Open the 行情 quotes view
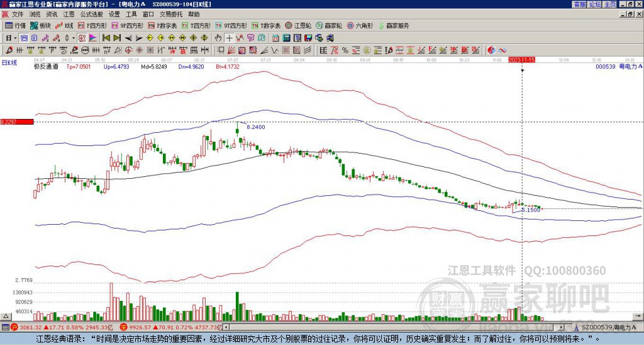Image resolution: width=644 pixels, height=345 pixels. coord(15,25)
